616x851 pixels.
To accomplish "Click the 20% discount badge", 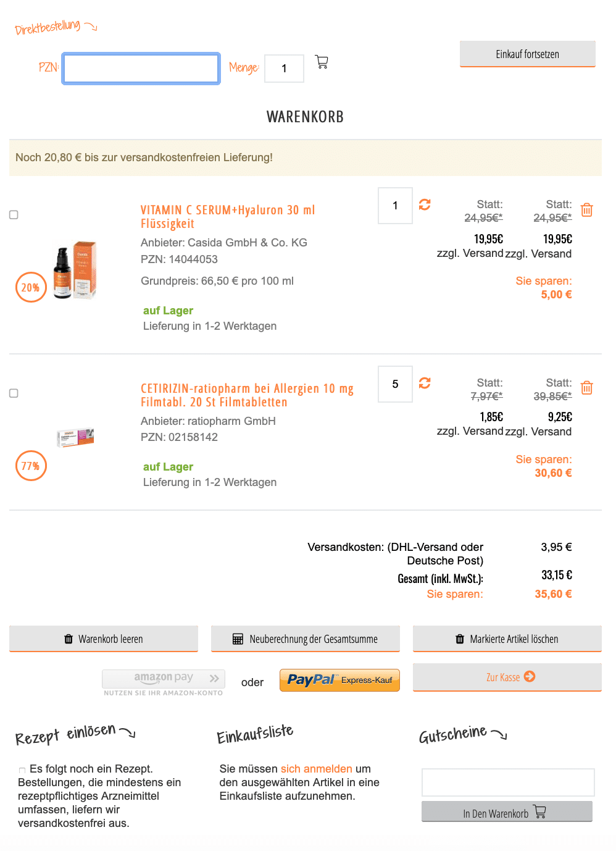I will (x=31, y=287).
